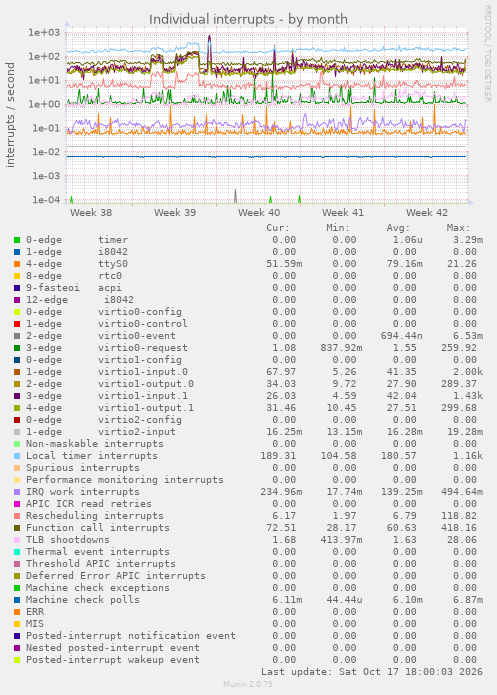
Task: Select the Function call interrupts swatch
Action: (x=17, y=528)
